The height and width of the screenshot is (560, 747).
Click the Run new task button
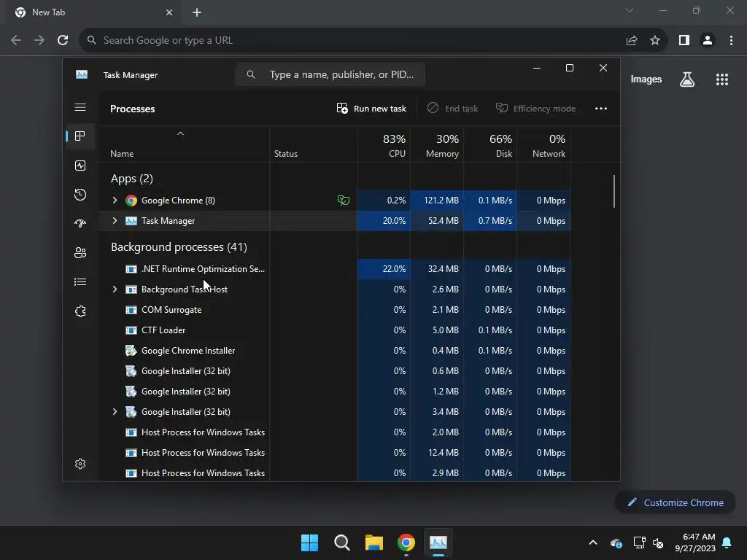pos(371,109)
